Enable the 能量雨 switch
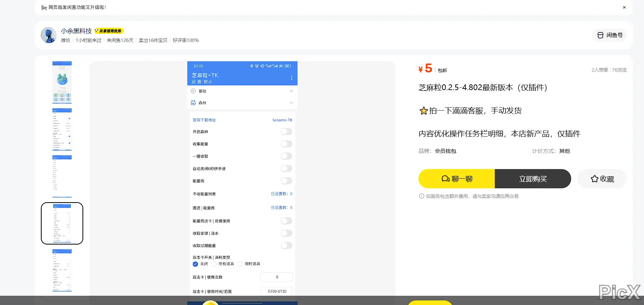 (286, 181)
